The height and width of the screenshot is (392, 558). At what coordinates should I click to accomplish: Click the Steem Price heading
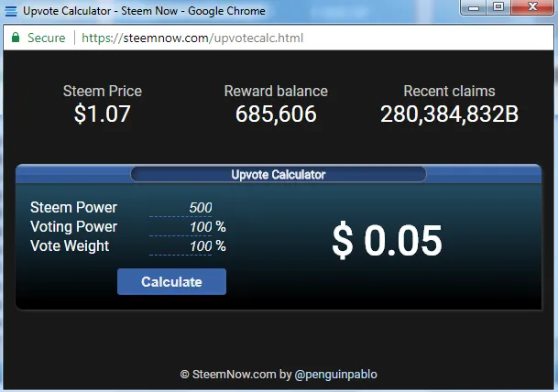(103, 91)
